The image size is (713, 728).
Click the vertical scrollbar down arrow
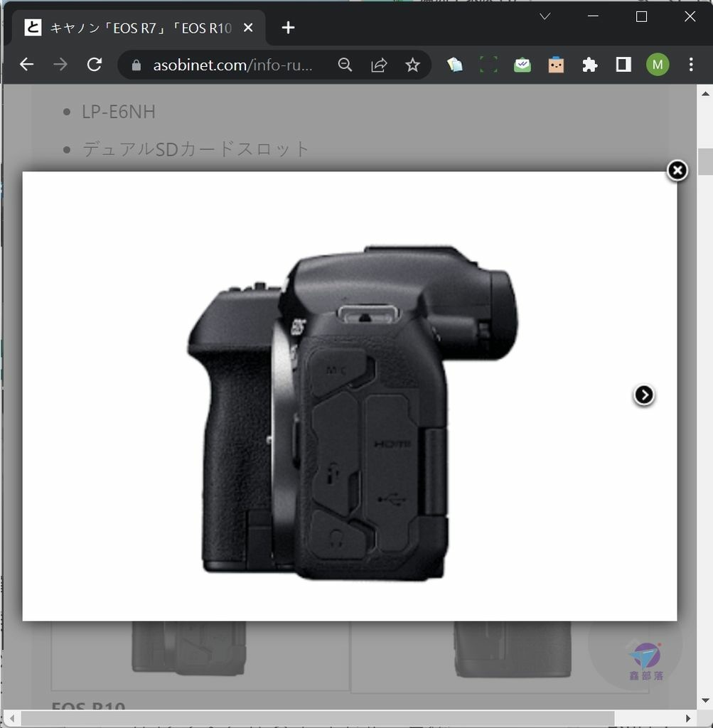point(706,700)
